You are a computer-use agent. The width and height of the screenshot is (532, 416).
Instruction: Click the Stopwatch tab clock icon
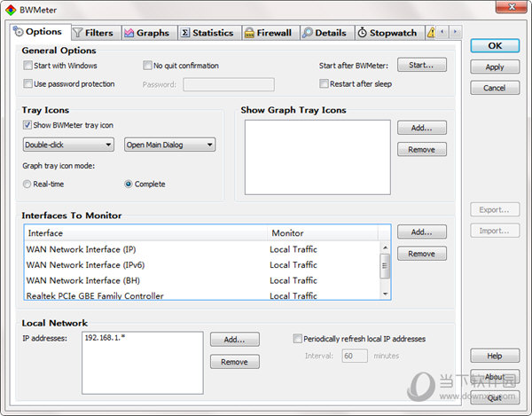[362, 33]
